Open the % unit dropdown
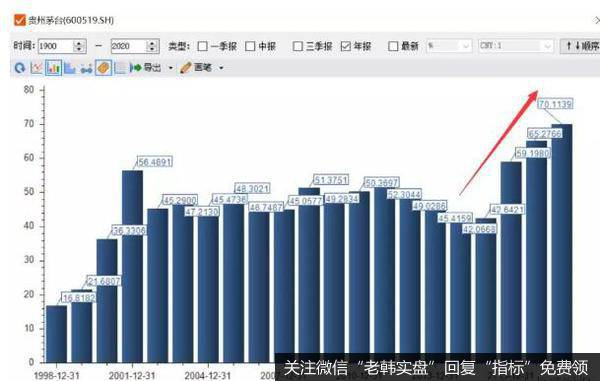This screenshot has height=381, width=600. (x=449, y=46)
